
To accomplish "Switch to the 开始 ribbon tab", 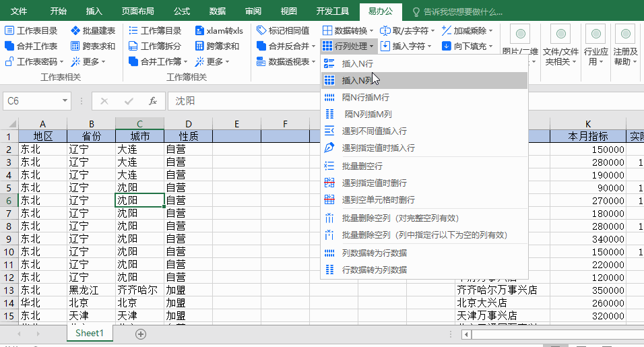I will coord(59,11).
